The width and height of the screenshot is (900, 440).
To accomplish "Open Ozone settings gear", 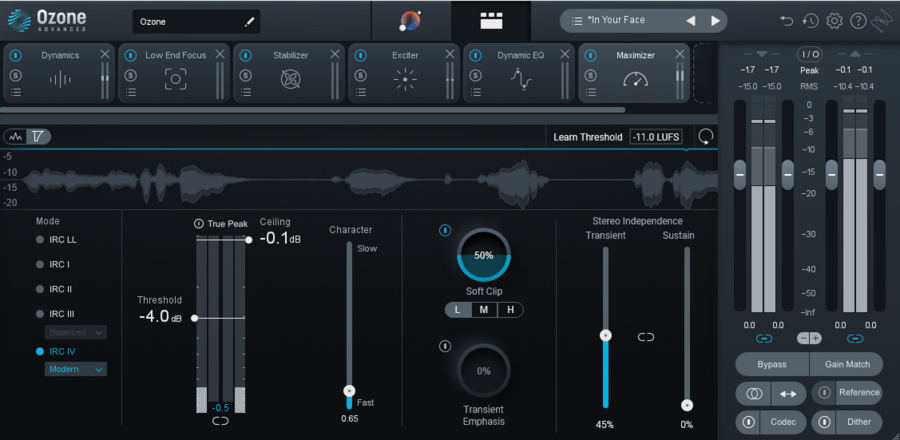I will (x=834, y=21).
